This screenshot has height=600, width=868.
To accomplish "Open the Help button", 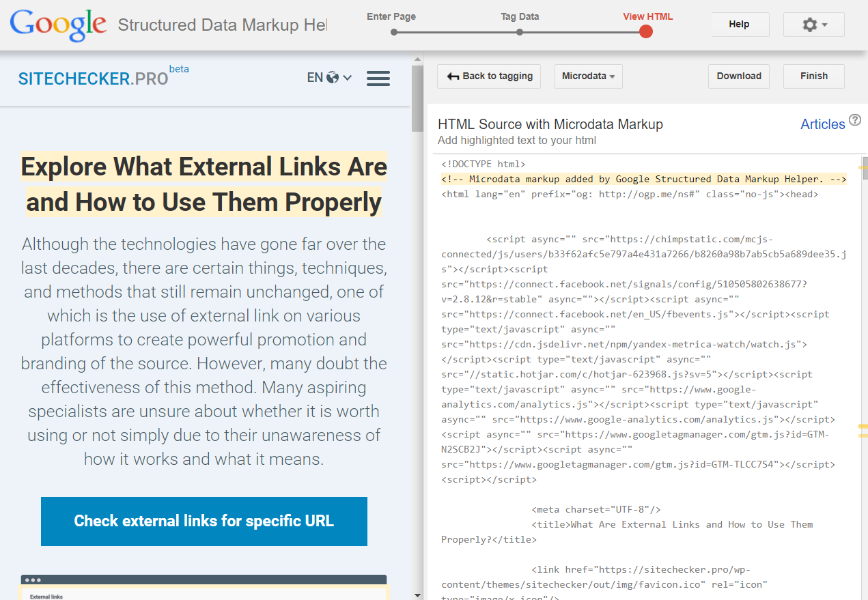I will (739, 25).
